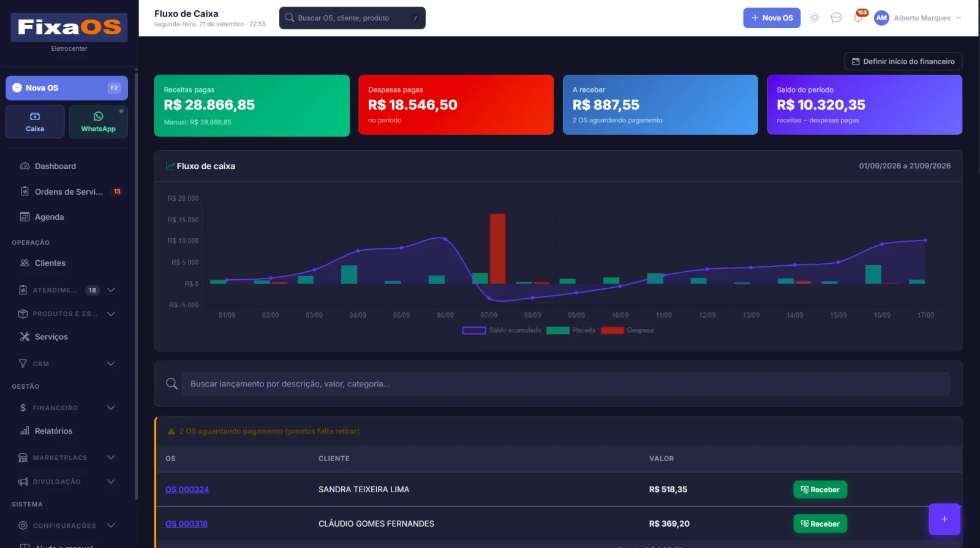This screenshot has width=980, height=548.
Task: Click the Serviços tools icon
Action: 24,337
